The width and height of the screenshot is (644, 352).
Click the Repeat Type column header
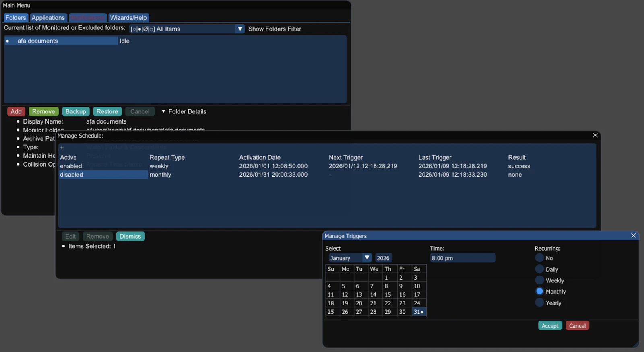pyautogui.click(x=167, y=158)
